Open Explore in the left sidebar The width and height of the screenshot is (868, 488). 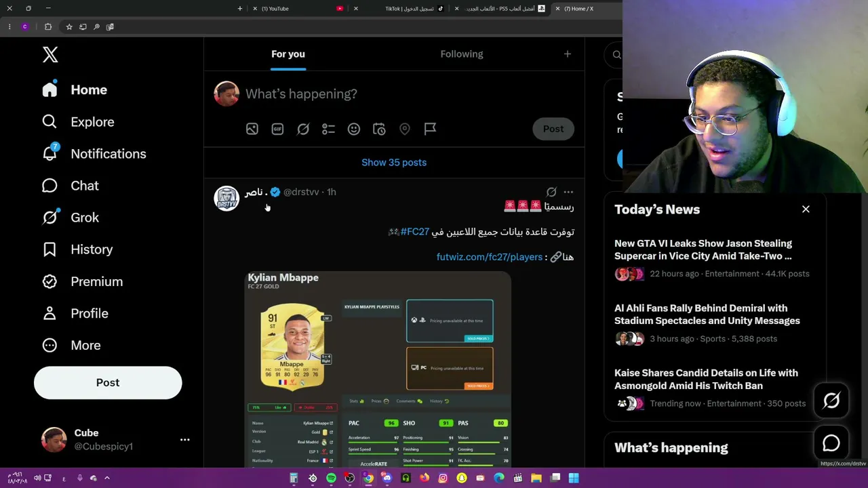[x=78, y=122]
